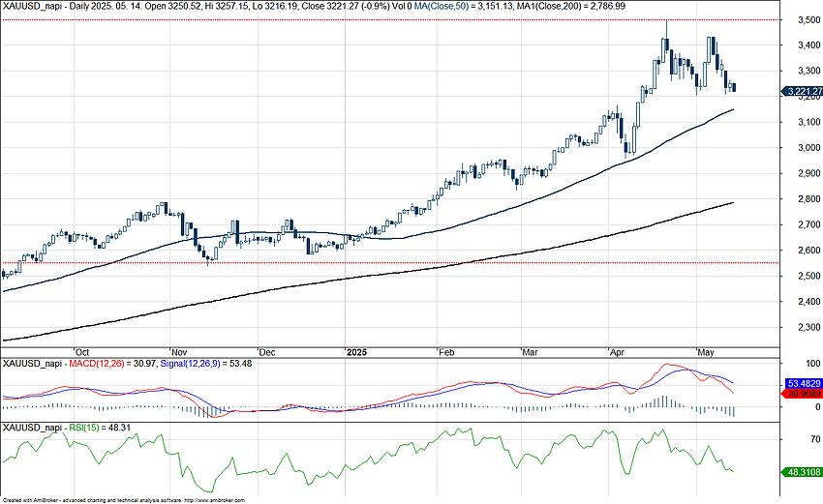Click the 2,600 price axis label
Screen dimensions: 823x504
click(x=808, y=251)
